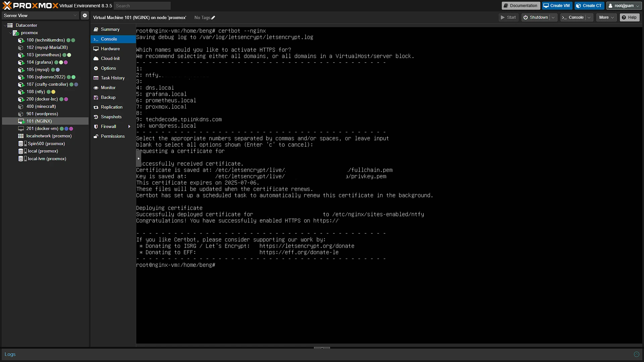
Task: Click the Logs panel label
Action: [10, 354]
